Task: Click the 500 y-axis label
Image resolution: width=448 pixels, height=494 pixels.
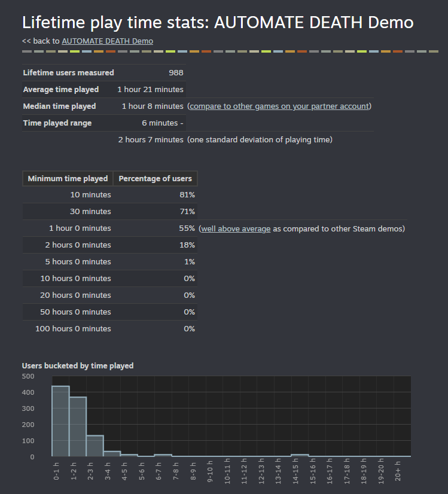Action: pyautogui.click(x=28, y=376)
